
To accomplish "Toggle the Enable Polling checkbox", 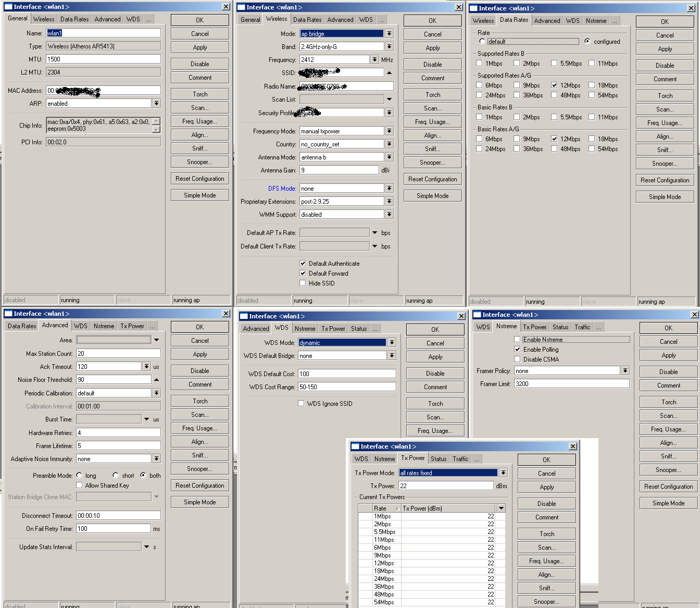I will pos(517,349).
